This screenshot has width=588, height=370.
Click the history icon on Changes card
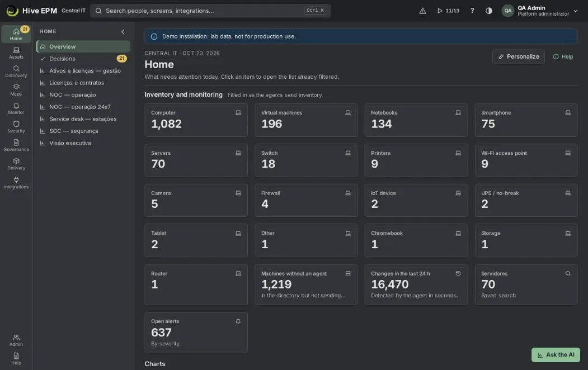click(458, 273)
